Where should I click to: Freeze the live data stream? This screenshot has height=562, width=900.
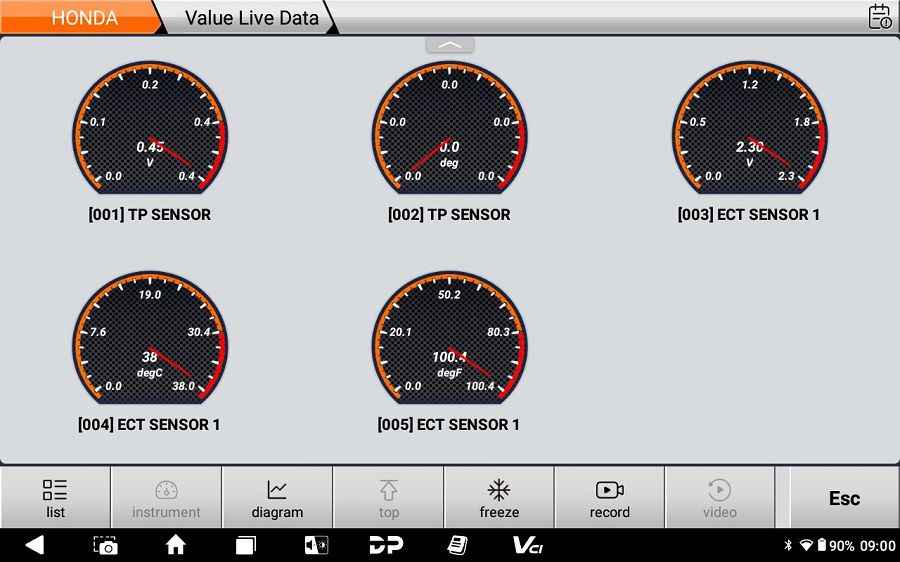499,498
